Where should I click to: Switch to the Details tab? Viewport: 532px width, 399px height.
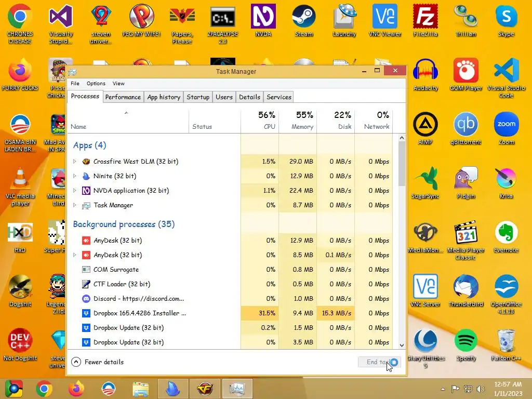tap(249, 97)
